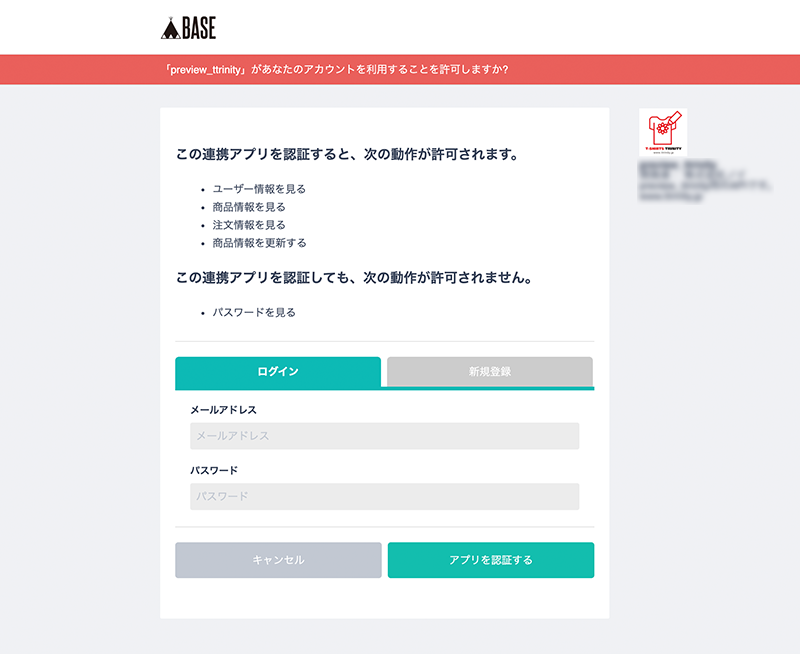This screenshot has height=654, width=800.
Task: Click the BASE wordmark text in header
Action: coord(199,28)
